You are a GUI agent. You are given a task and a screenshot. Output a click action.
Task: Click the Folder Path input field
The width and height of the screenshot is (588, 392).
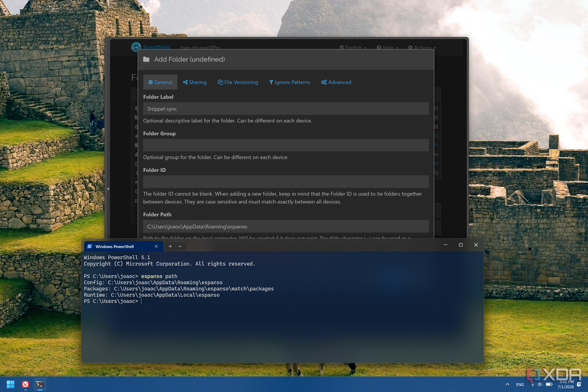[x=286, y=226]
